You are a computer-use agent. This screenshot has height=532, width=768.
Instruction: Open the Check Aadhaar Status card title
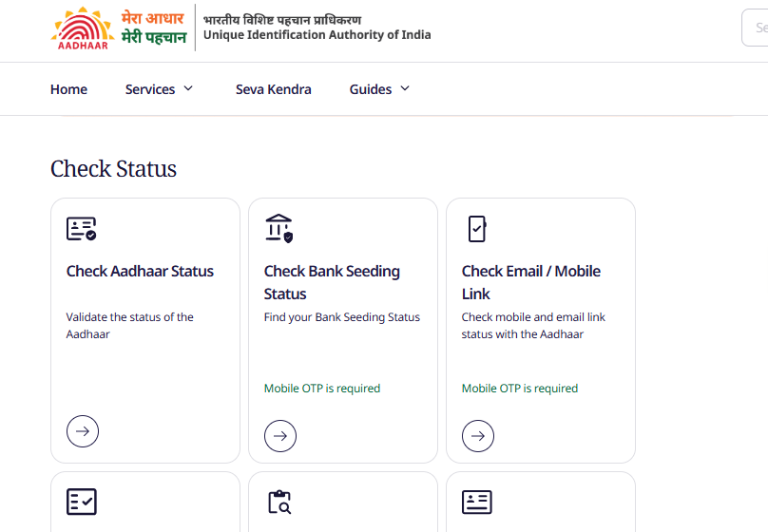tap(140, 271)
